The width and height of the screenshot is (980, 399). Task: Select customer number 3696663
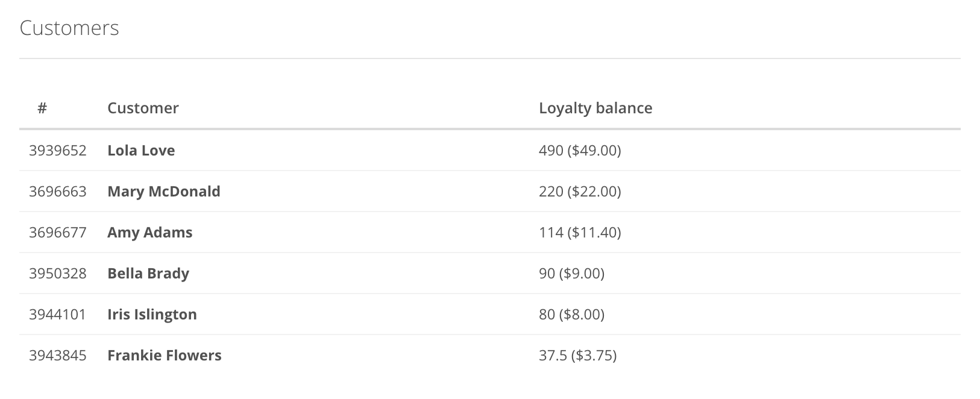[58, 191]
